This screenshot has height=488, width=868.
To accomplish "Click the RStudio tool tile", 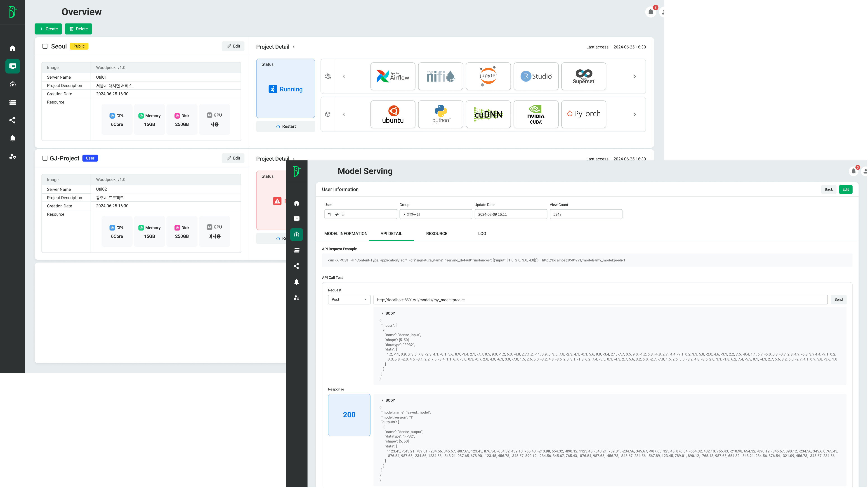I will tap(536, 76).
